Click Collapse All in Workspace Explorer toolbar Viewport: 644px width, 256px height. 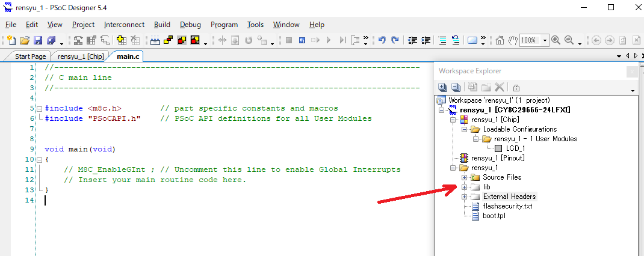[x=456, y=87]
